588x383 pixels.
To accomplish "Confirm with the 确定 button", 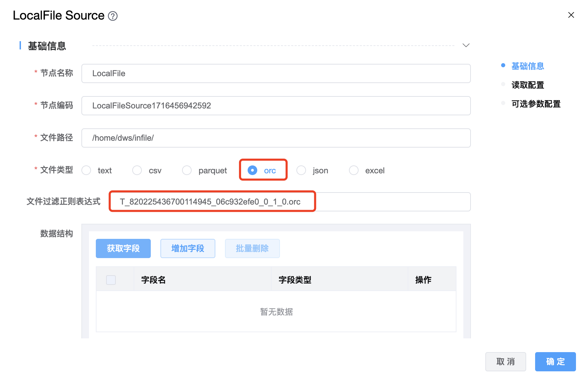I will (x=555, y=361).
